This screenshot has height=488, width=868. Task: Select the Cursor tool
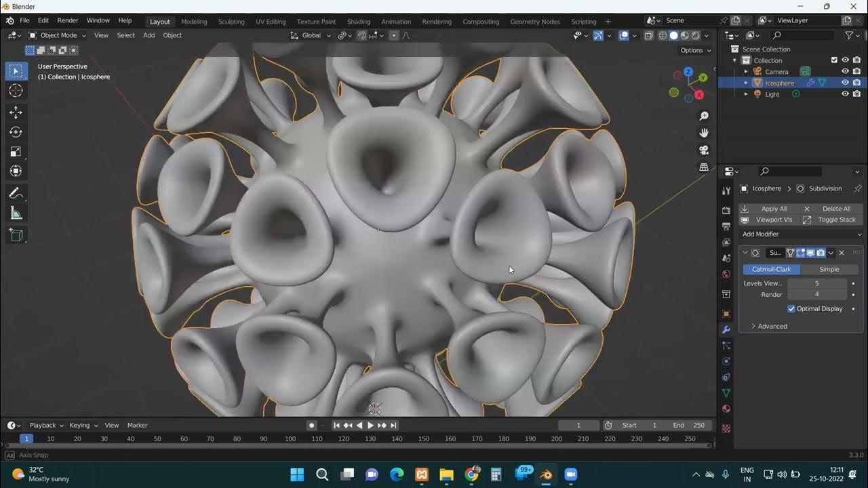pos(16,91)
